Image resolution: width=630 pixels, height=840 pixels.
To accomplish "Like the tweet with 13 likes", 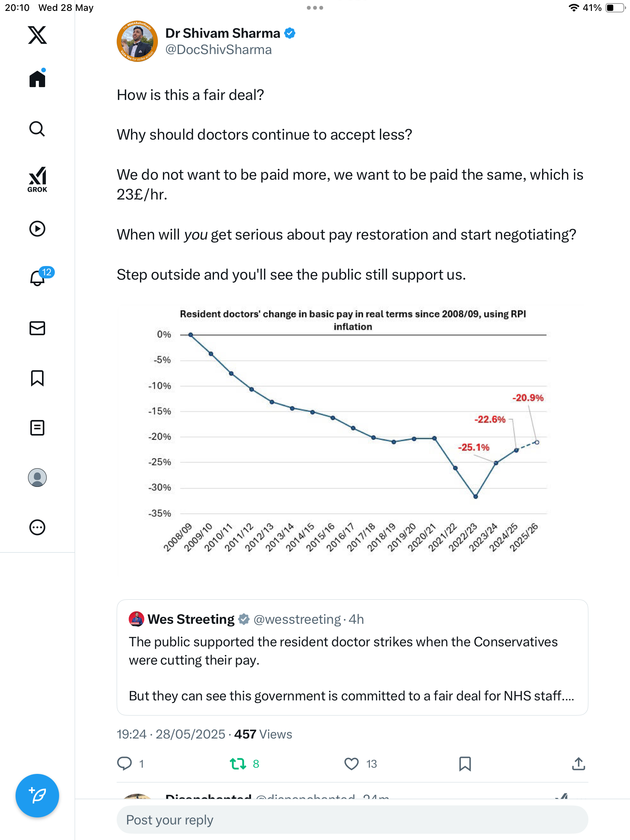I will pos(352,764).
